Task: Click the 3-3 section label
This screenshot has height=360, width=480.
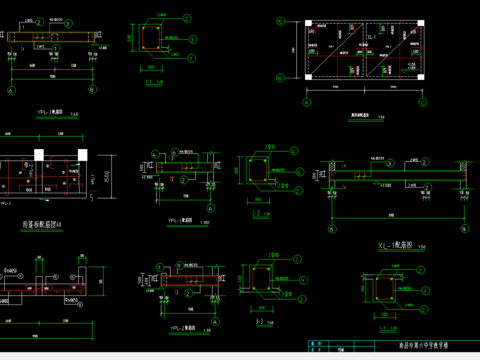Action: click(x=260, y=321)
